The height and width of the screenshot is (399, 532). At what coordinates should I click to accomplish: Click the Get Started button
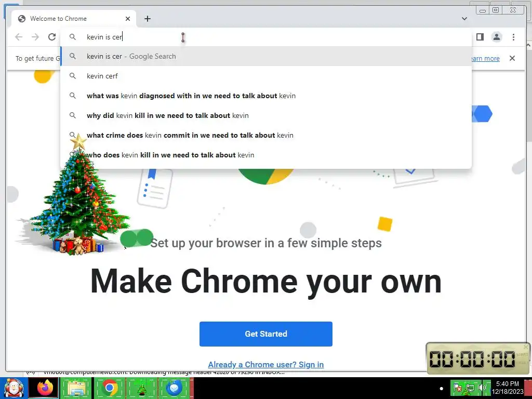[266, 334]
